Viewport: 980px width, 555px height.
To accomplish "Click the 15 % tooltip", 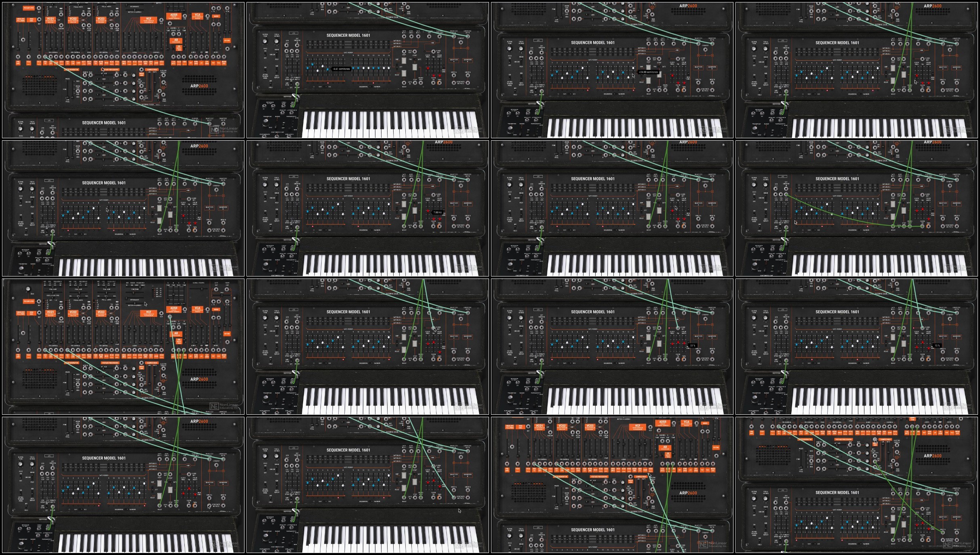I will click(937, 346).
